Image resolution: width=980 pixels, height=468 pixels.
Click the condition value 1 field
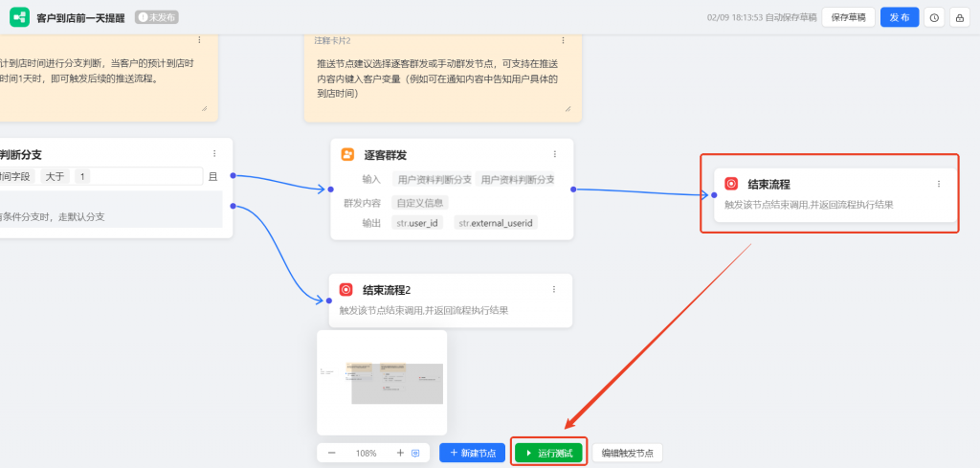click(82, 176)
